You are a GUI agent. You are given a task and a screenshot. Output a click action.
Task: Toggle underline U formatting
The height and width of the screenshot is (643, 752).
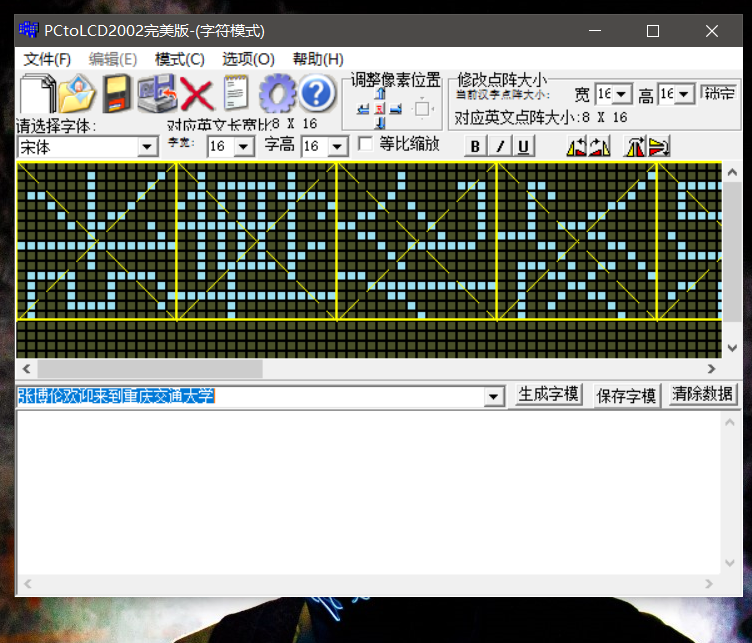coord(524,146)
